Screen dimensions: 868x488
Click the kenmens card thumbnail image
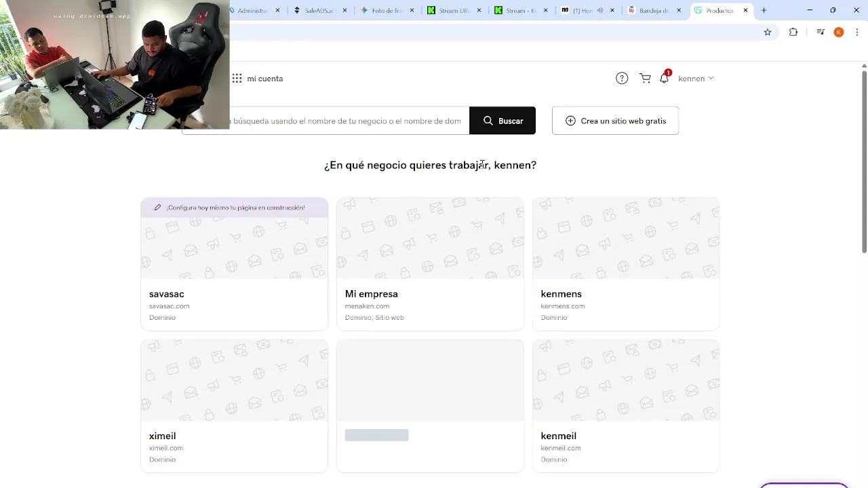point(626,238)
